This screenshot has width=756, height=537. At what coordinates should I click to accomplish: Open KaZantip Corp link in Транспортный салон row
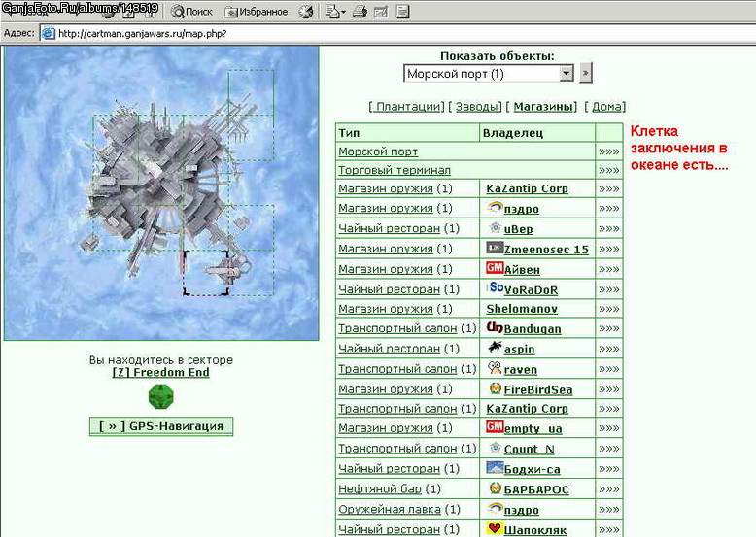[527, 409]
